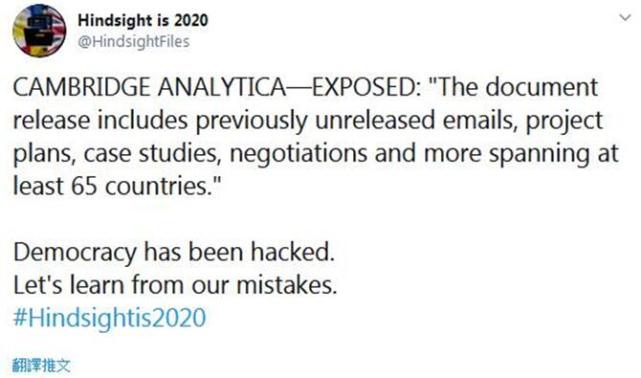Viewport: 641px width, 378px height.
Task: Click the word 'CAMBRIDGE' at tweet start
Action: click(82, 87)
